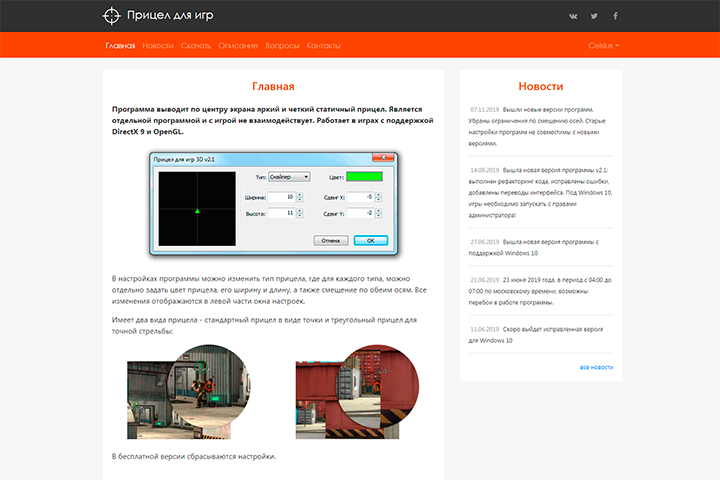
Task: Click the gray warehouse game screenshot thumbnail
Action: pyautogui.click(x=189, y=392)
